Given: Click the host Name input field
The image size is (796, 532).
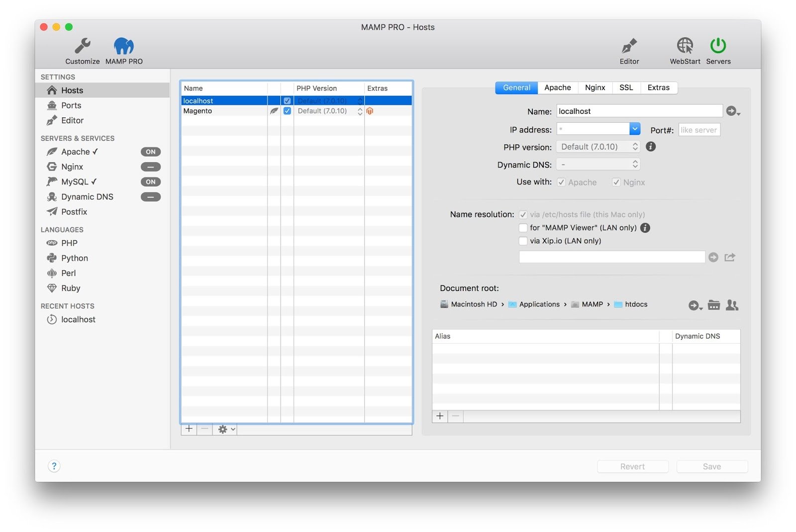Looking at the screenshot, I should coord(639,111).
